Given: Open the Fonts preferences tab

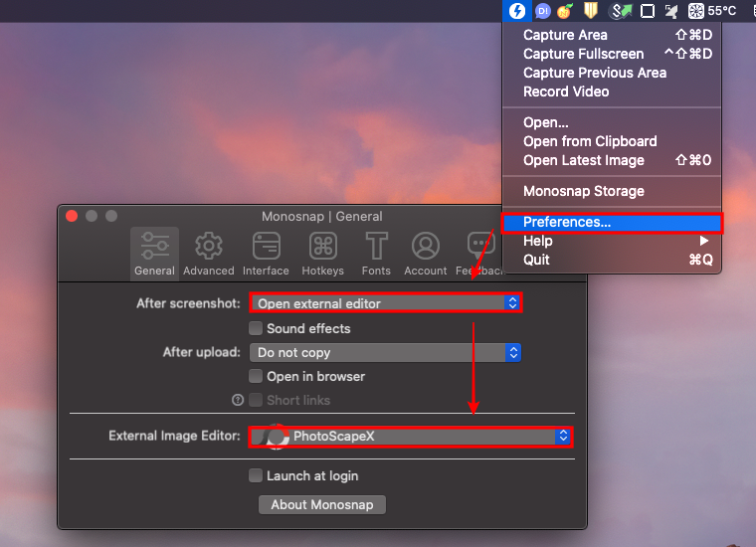Looking at the screenshot, I should click(x=376, y=254).
